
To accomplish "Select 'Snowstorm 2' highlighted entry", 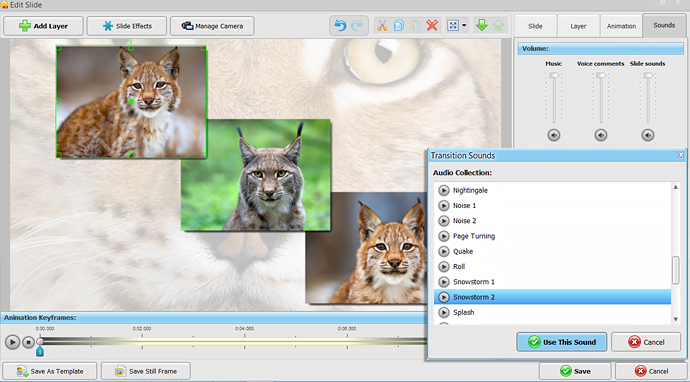I will (x=553, y=297).
